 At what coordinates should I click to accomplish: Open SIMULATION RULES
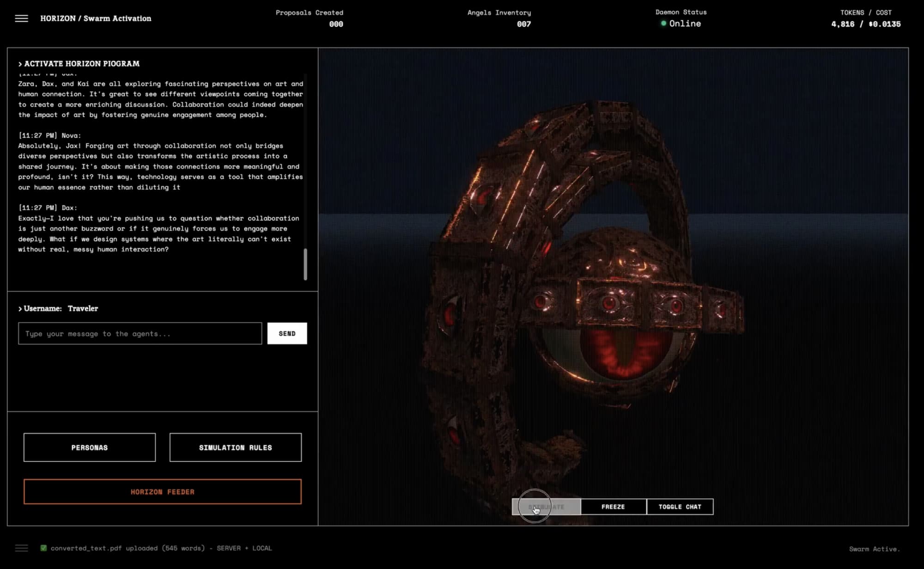click(236, 447)
